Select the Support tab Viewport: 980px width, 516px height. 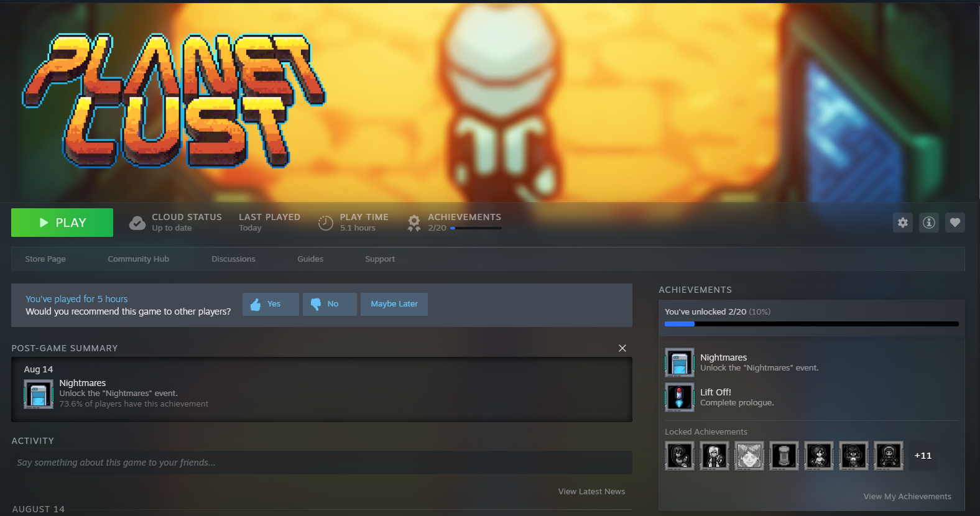point(380,259)
